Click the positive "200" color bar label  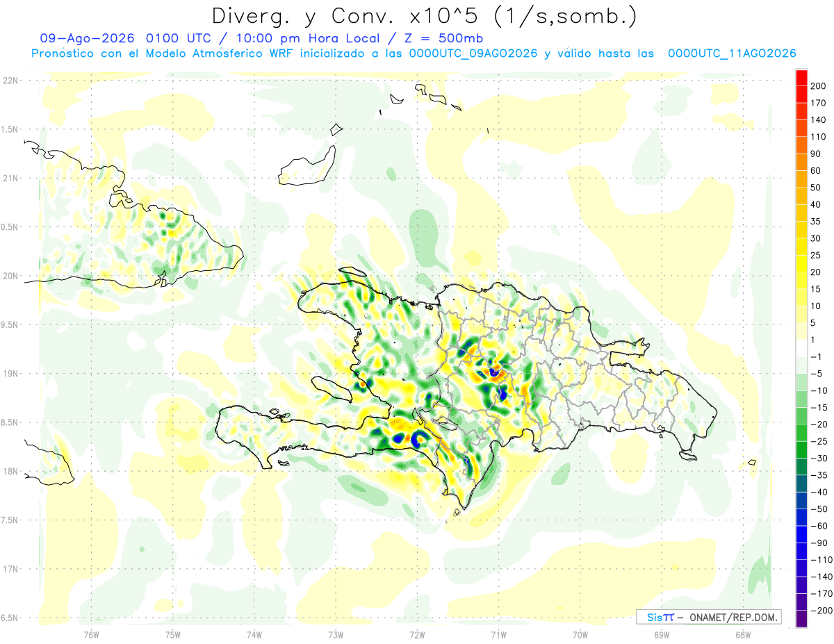(818, 86)
